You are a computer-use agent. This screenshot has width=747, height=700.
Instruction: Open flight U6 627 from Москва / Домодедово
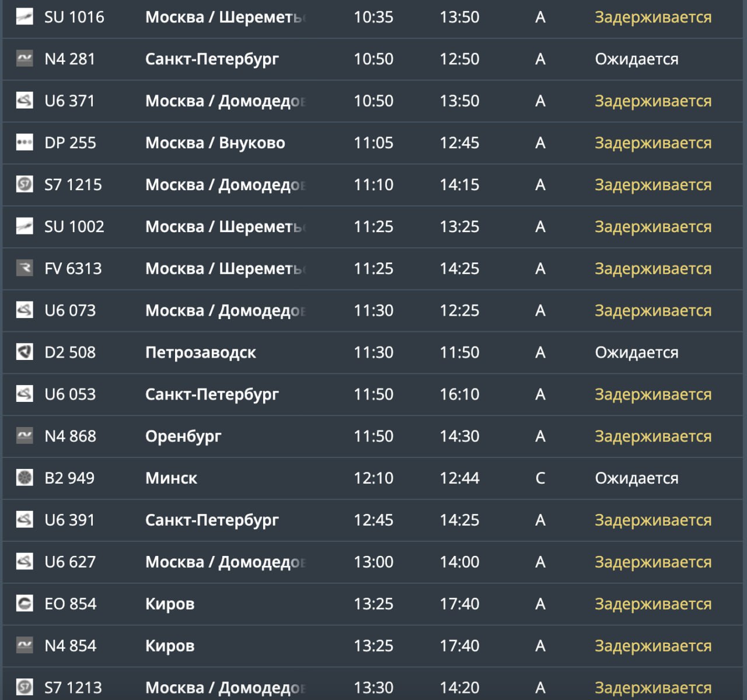pyautogui.click(x=373, y=562)
